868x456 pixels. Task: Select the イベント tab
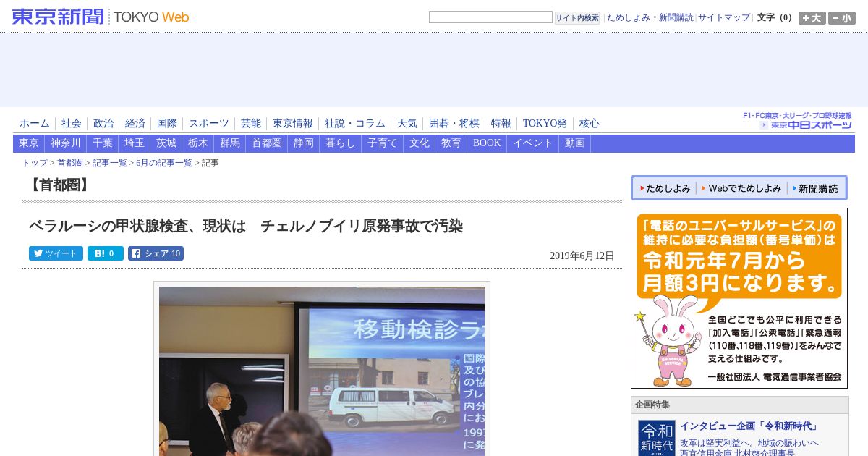pyautogui.click(x=533, y=143)
